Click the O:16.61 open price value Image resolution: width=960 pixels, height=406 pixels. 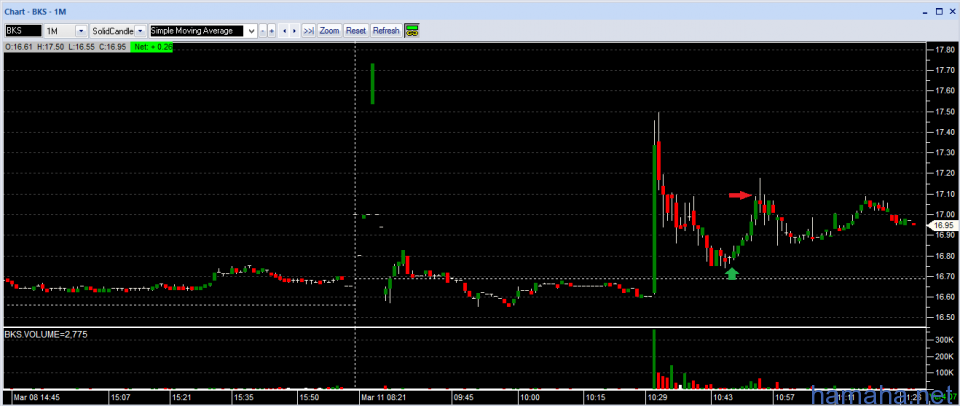click(x=19, y=47)
